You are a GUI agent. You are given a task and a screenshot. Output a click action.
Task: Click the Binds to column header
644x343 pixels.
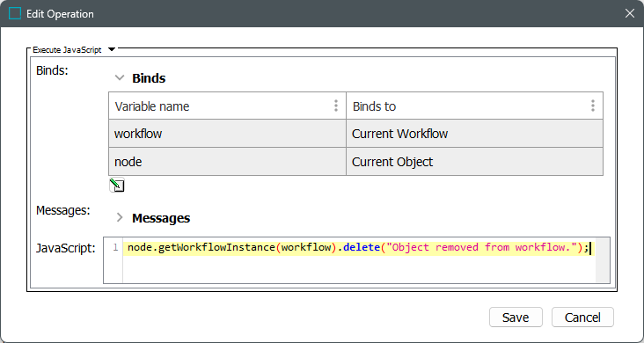475,106
